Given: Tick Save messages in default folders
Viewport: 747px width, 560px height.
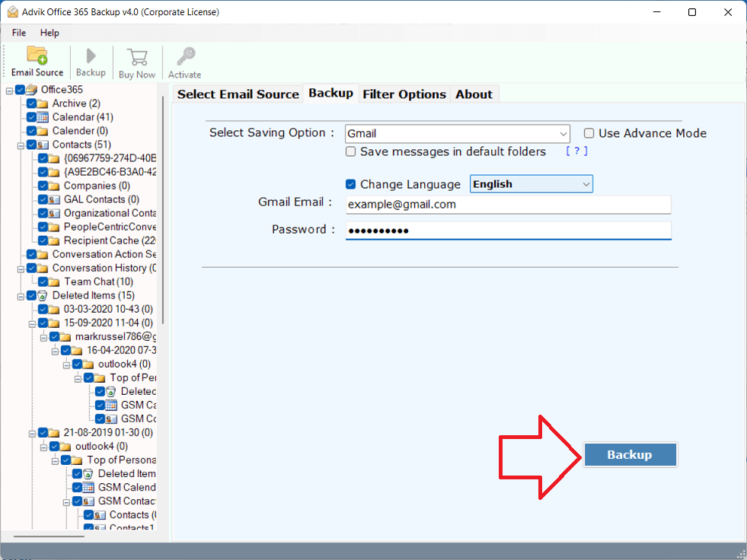Looking at the screenshot, I should coord(350,151).
